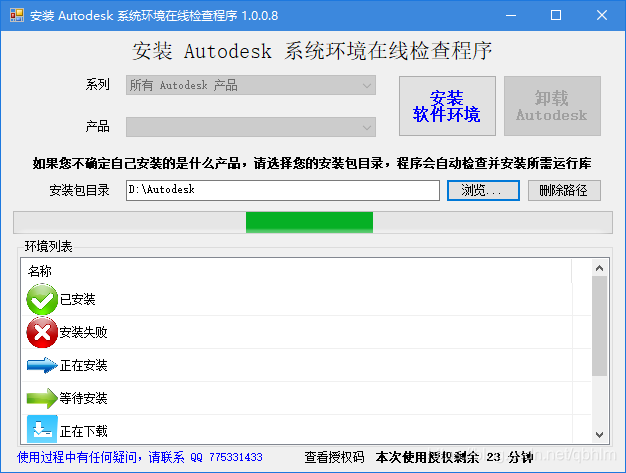Select the 正在安装 list row
This screenshot has width=626, height=473.
coord(307,365)
